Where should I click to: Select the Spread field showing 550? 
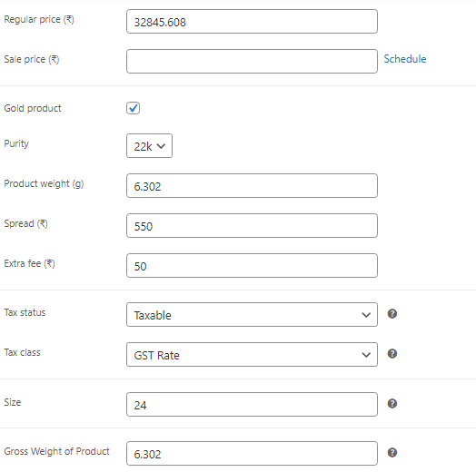(x=252, y=226)
